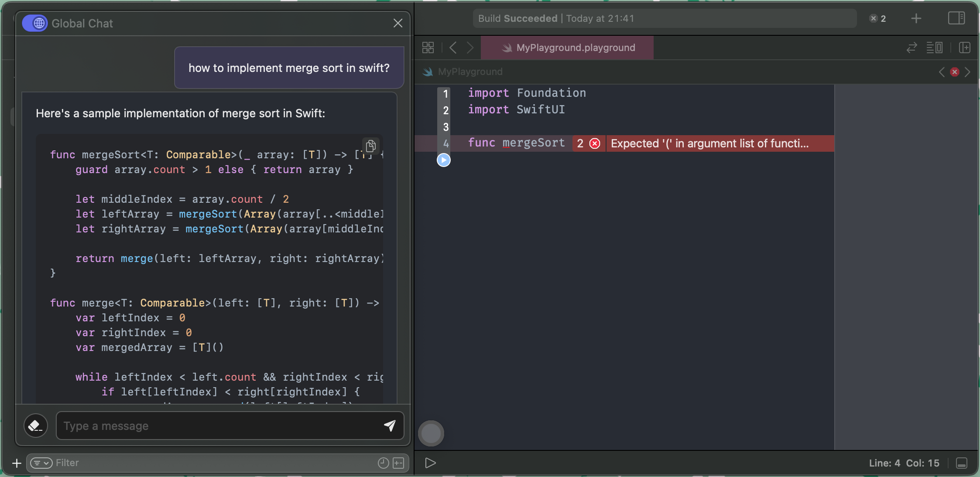The width and height of the screenshot is (980, 477).
Task: Jump to next issue chevron
Action: coord(967,72)
